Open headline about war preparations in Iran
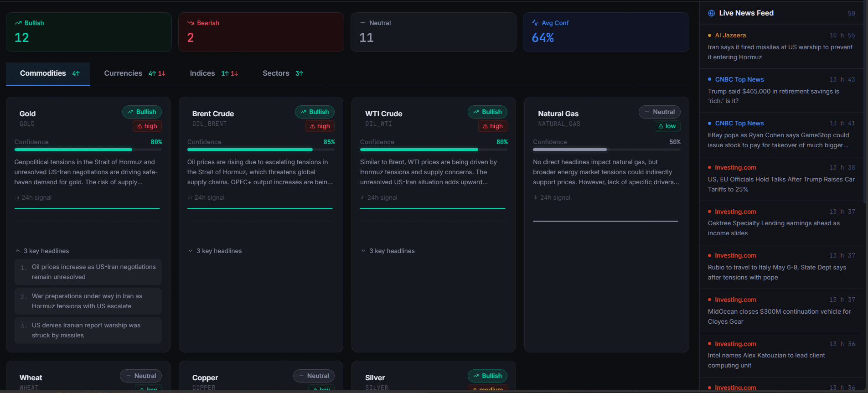The width and height of the screenshot is (868, 393). pyautogui.click(x=88, y=301)
